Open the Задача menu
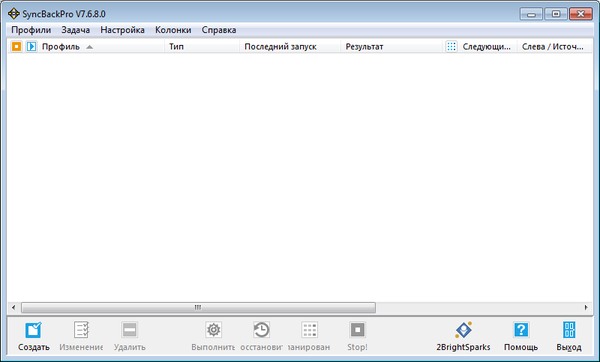600x362 pixels. pyautogui.click(x=76, y=30)
